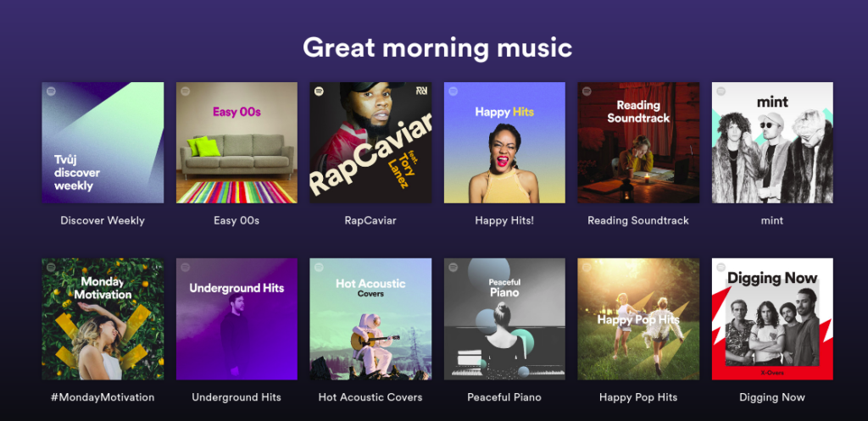Click Spotify logo on Happy Hits cover
868x421 pixels.
(453, 91)
